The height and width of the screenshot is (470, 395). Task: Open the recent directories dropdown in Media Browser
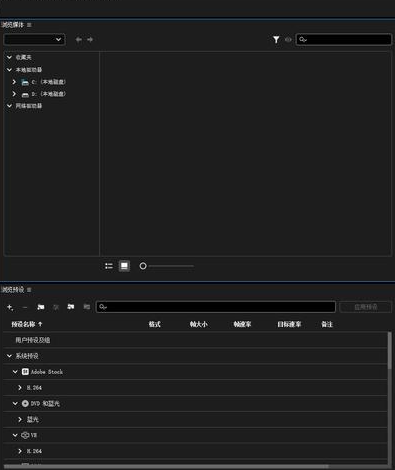tap(34, 39)
